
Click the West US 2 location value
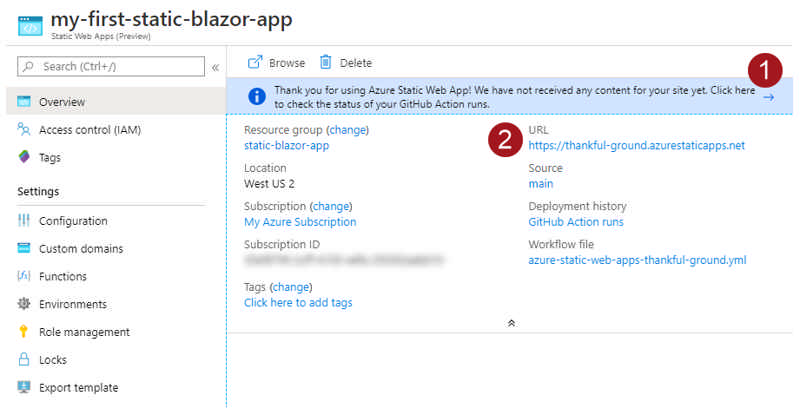(x=269, y=184)
